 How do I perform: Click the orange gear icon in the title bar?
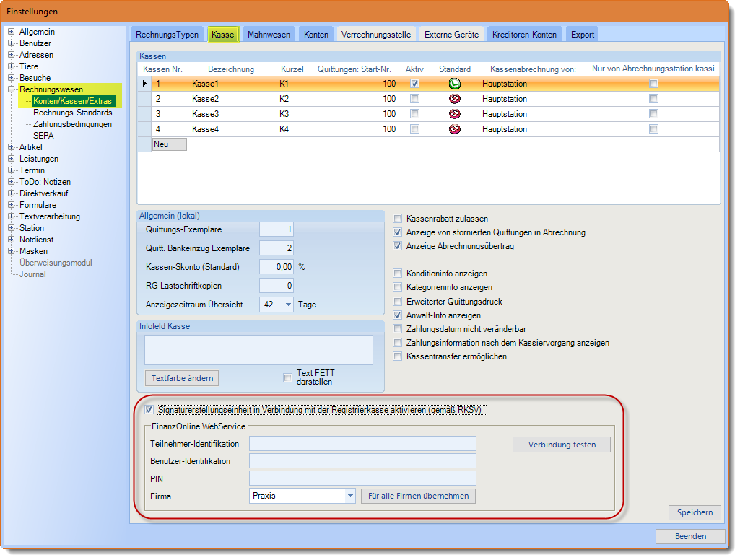coord(10,11)
